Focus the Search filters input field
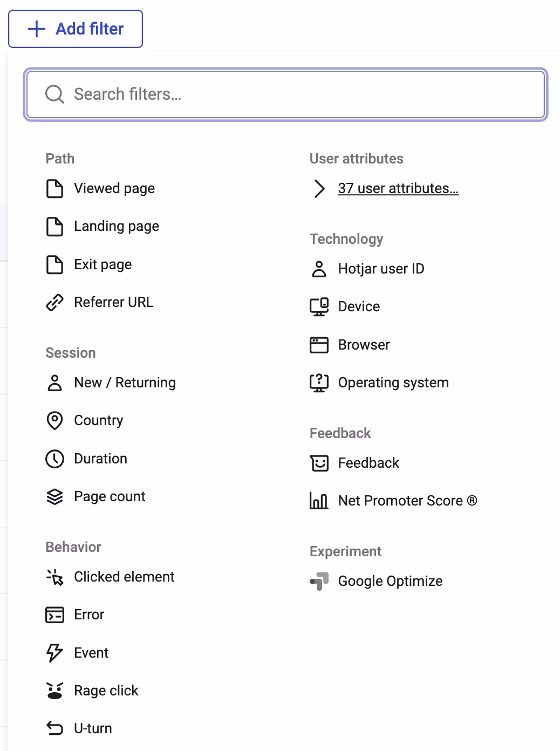The height and width of the screenshot is (751, 560). coord(286,94)
